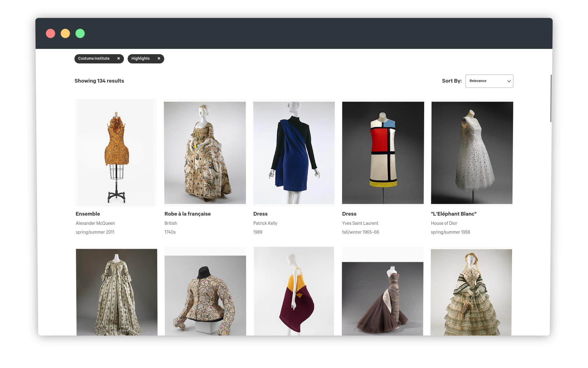Remove the Highlights filter tag
The width and height of the screenshot is (588, 368).
(159, 59)
